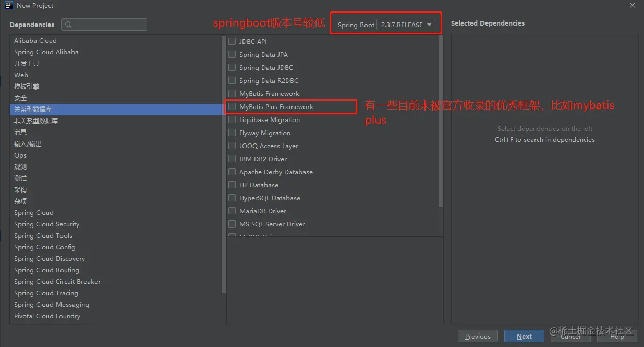The width and height of the screenshot is (644, 347).
Task: Check the Flyway Migration dependency
Action: 232,133
